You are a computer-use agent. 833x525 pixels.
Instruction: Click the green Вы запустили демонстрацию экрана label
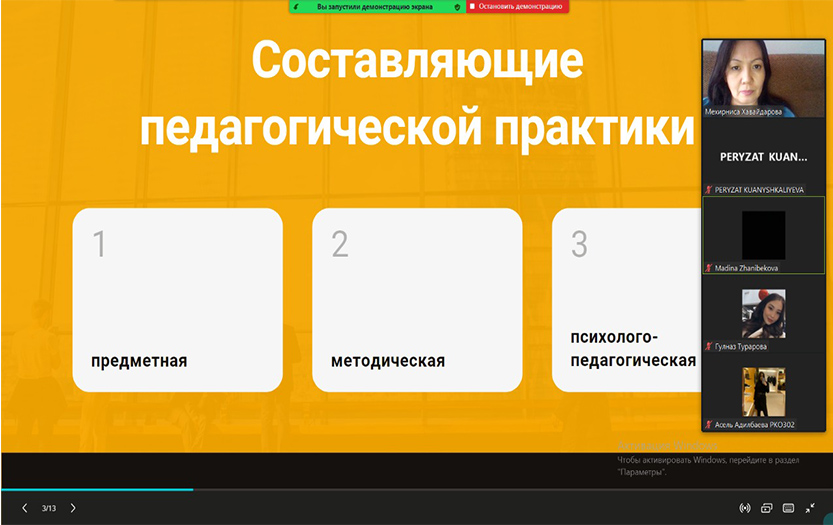point(375,6)
